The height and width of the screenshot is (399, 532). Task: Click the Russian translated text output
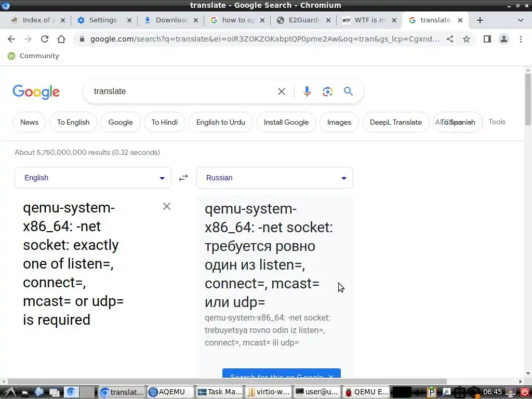pos(269,255)
